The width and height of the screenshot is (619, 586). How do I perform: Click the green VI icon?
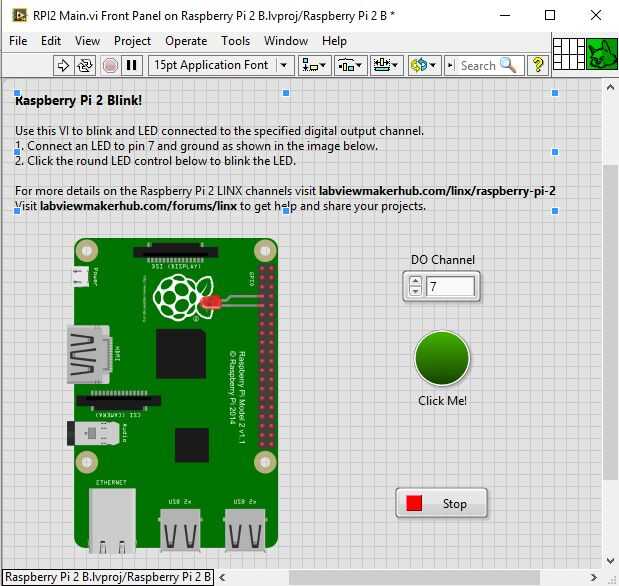(602, 54)
